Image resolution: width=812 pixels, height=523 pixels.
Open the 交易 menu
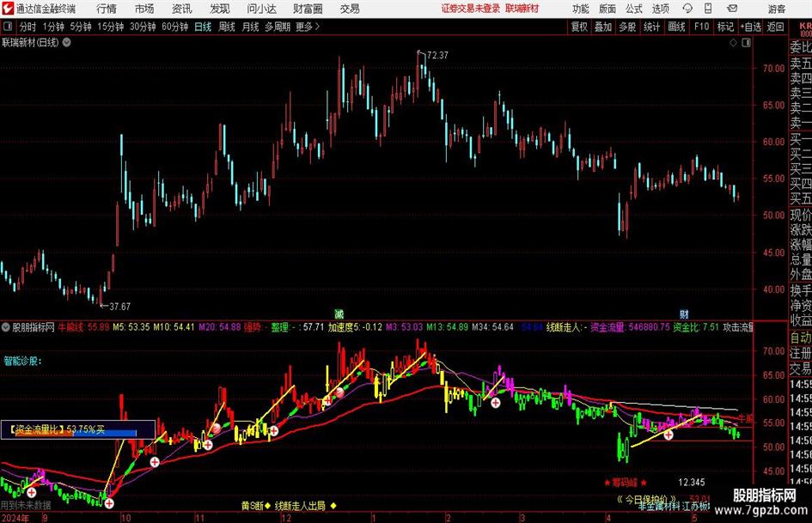350,9
